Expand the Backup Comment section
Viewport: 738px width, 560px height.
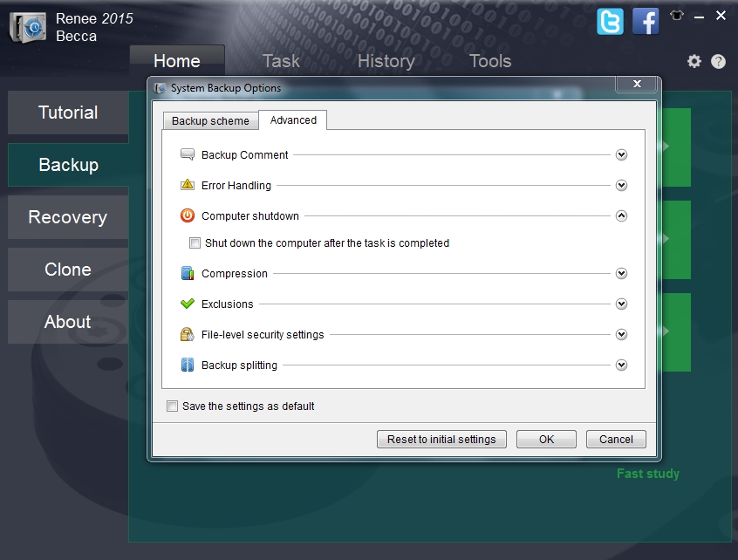click(622, 154)
